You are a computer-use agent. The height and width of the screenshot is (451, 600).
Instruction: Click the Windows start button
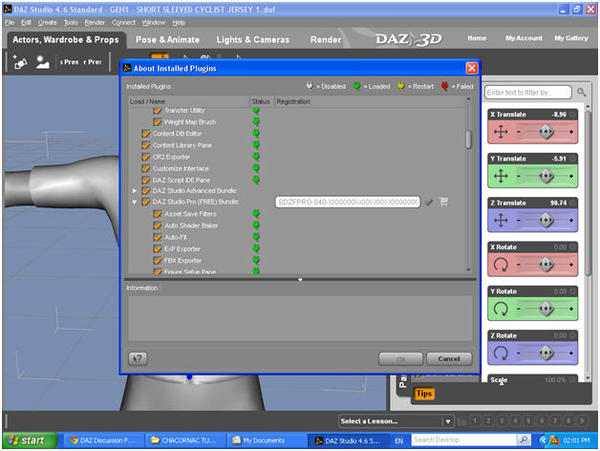(x=31, y=440)
